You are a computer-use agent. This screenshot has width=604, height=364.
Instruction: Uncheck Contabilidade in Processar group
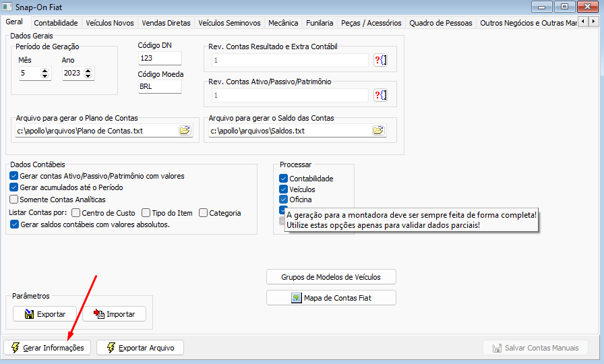pos(284,179)
